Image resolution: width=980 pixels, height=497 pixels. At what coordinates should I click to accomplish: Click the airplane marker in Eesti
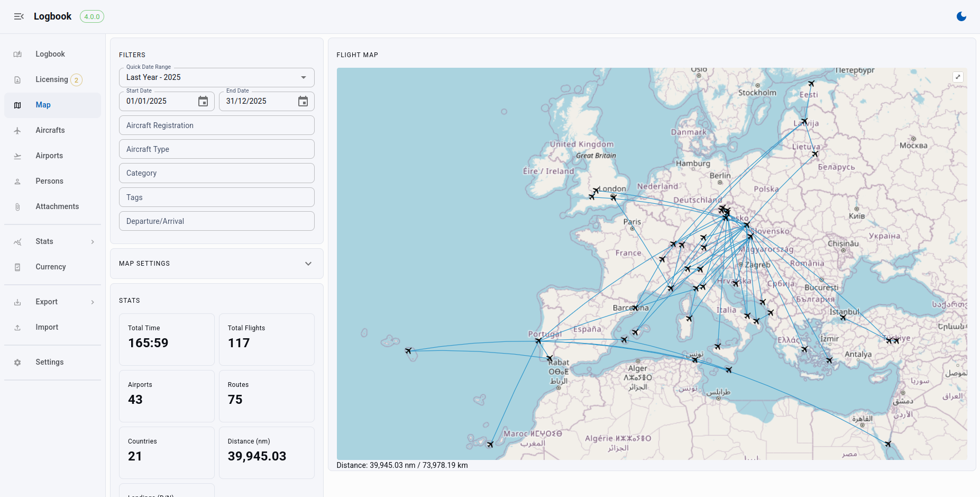coord(811,83)
